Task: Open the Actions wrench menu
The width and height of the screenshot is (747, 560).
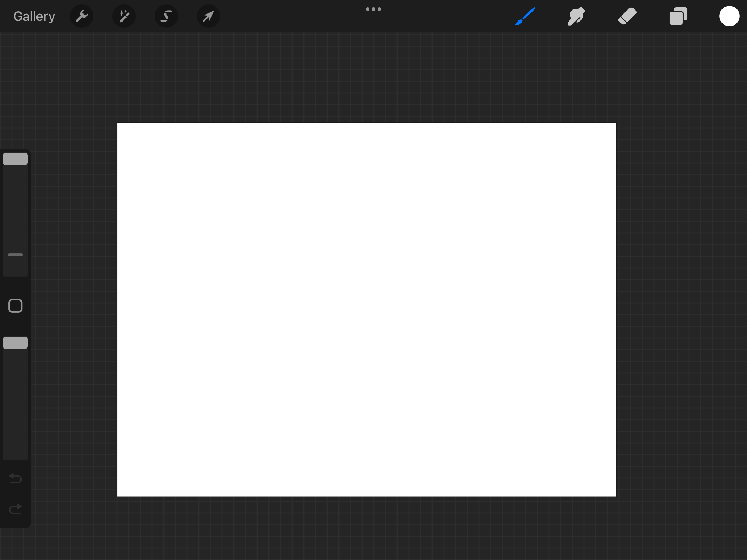Action: (x=82, y=16)
